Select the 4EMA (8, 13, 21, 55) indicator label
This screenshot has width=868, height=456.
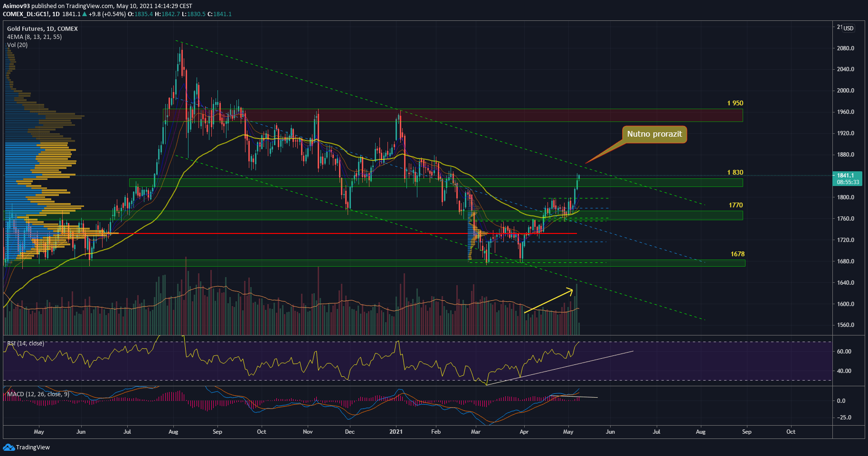click(x=34, y=37)
